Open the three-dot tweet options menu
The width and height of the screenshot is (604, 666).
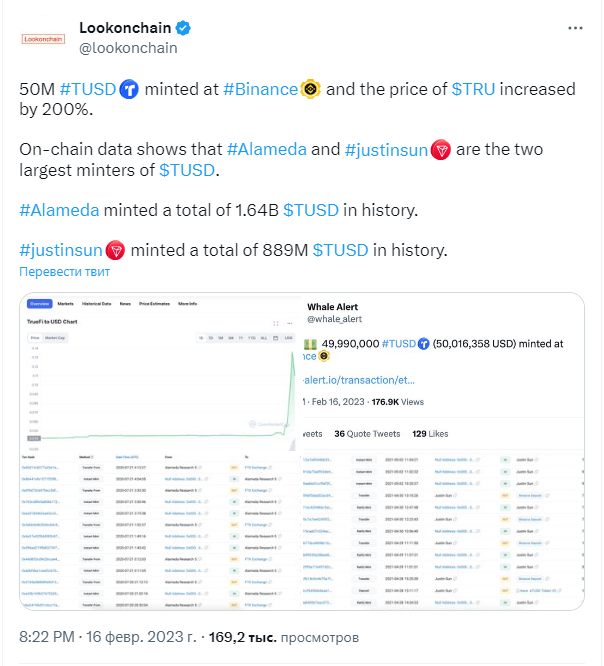click(x=575, y=28)
